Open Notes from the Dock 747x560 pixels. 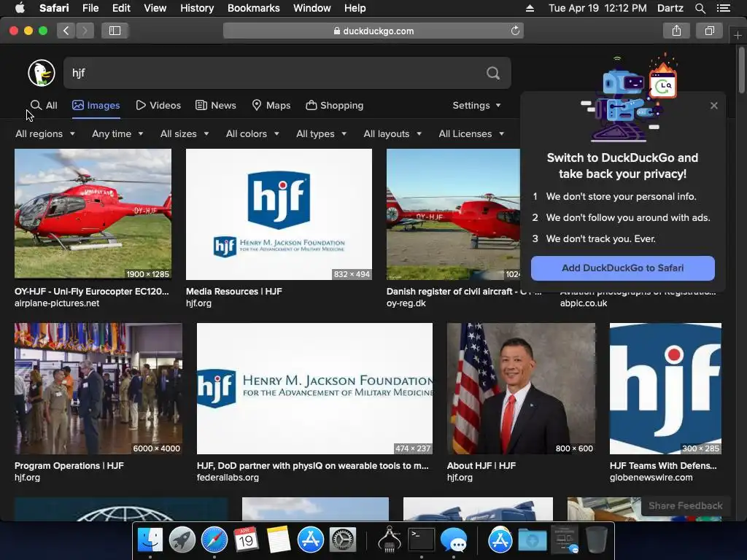[278, 540]
